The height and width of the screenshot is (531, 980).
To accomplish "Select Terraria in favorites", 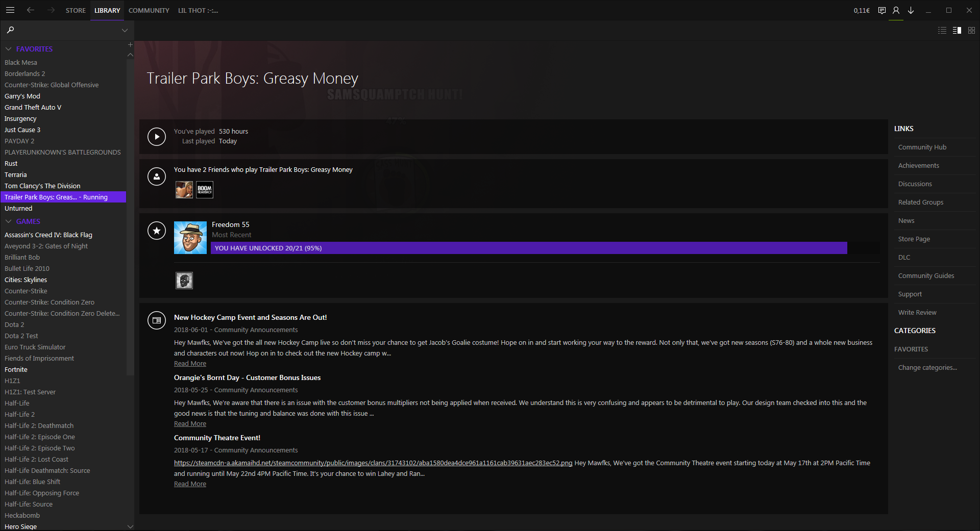I will (63, 174).
